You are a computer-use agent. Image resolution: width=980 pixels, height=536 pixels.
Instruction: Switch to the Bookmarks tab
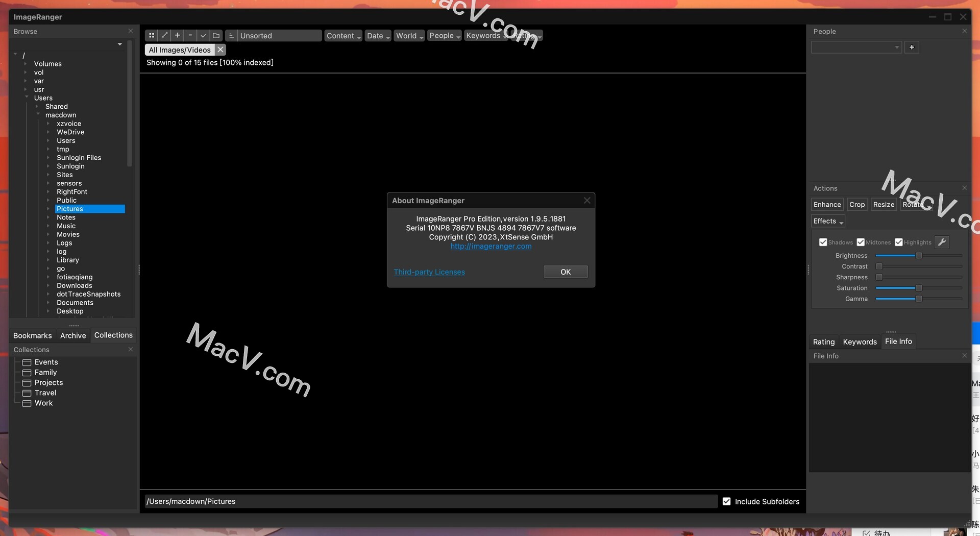click(x=33, y=335)
